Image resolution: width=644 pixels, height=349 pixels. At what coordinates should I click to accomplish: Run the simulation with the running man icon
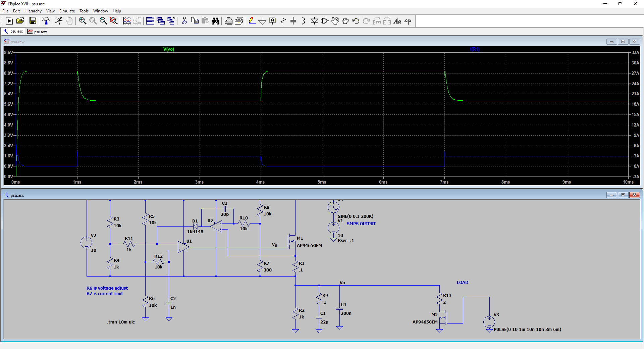coord(59,21)
